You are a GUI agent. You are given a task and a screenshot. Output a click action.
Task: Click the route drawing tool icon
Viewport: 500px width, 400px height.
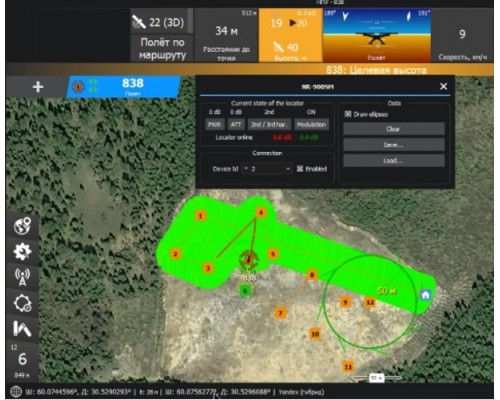pyautogui.click(x=22, y=329)
